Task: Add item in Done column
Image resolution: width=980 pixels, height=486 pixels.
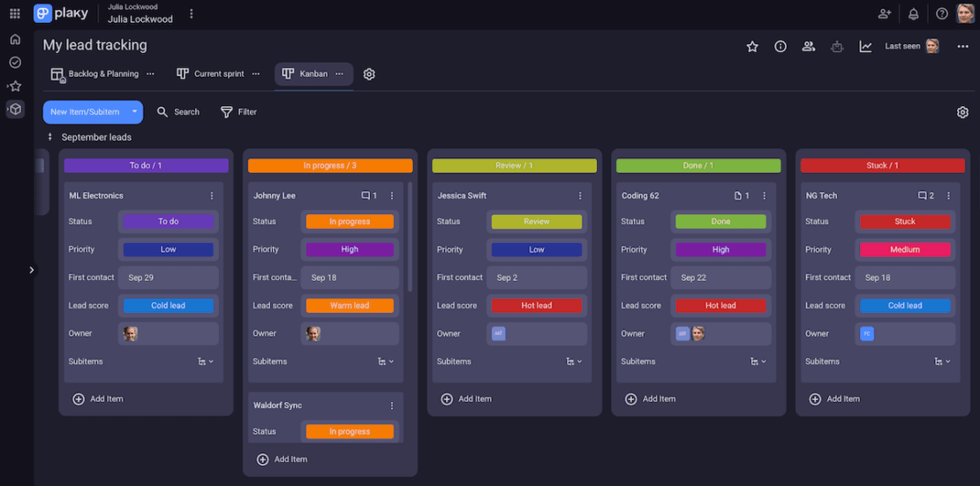Action: point(651,399)
